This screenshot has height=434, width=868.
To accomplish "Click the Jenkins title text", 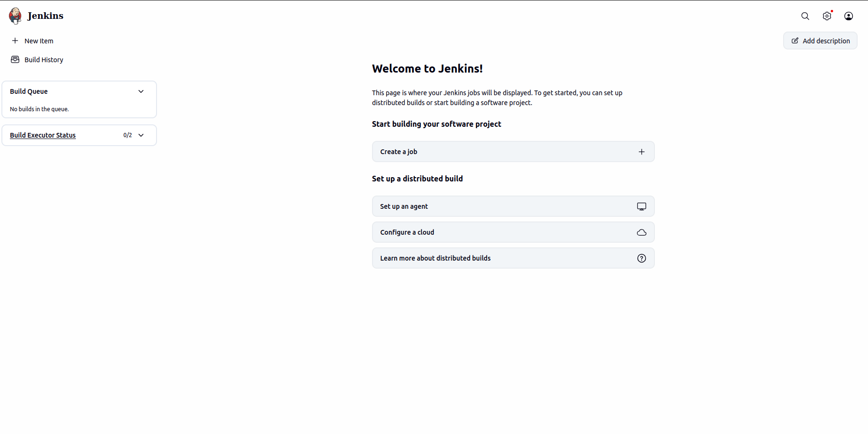I will pyautogui.click(x=45, y=16).
